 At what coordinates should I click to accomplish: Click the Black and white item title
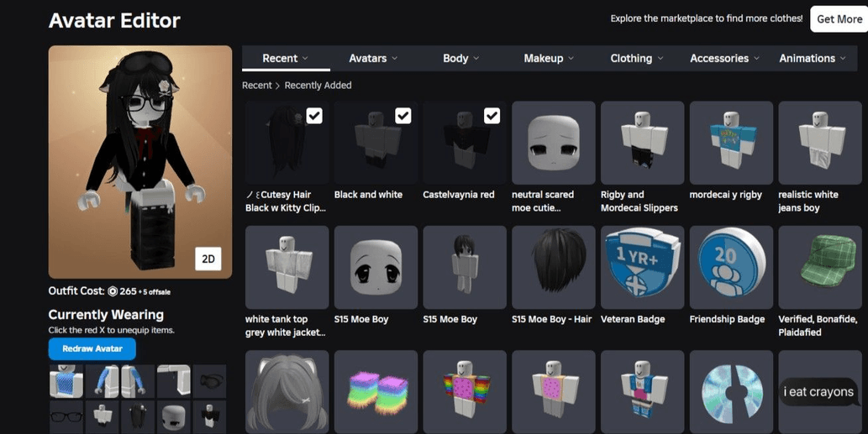pos(368,195)
